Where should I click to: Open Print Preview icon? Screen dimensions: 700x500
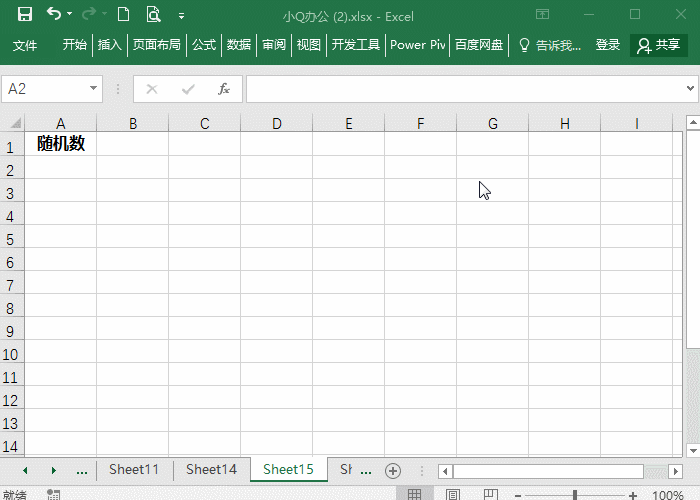tap(153, 14)
